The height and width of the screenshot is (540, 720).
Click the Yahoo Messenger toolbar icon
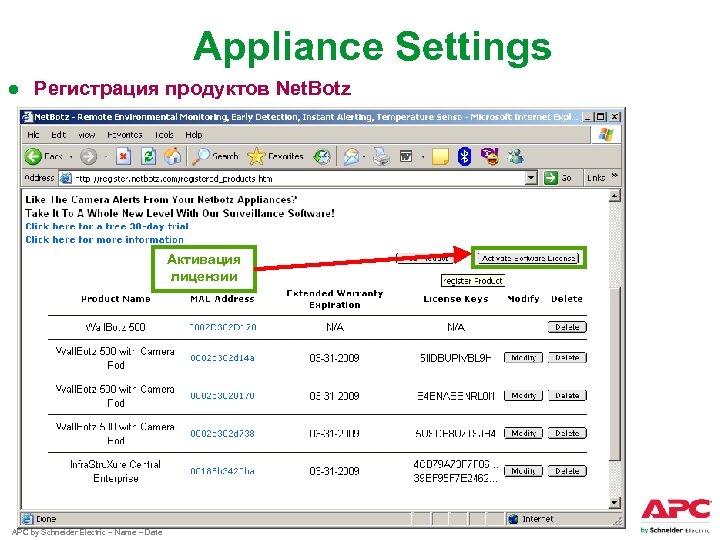(x=489, y=157)
